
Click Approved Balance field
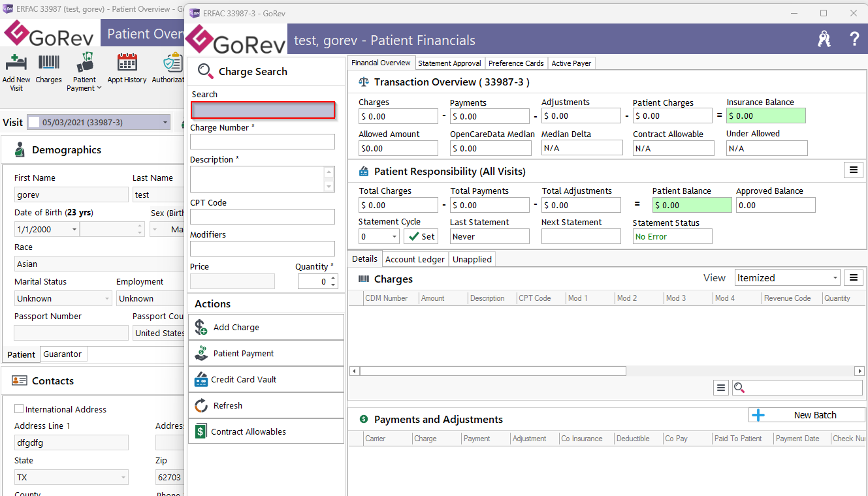pyautogui.click(x=776, y=205)
